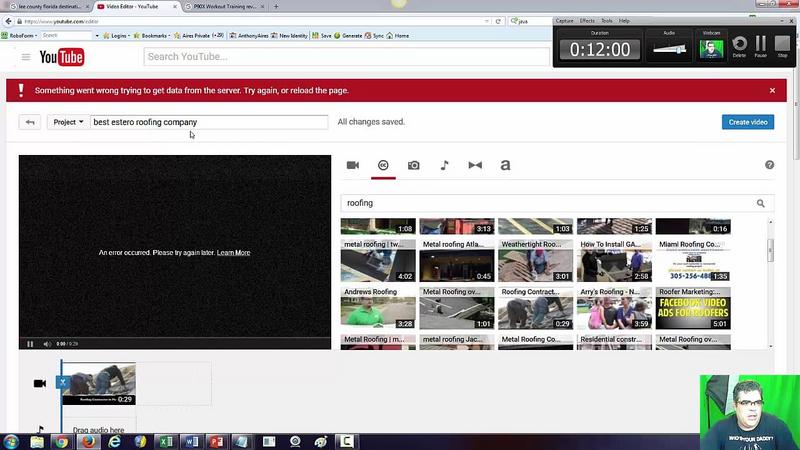Click the Create video button
The width and height of the screenshot is (800, 450).
point(747,122)
